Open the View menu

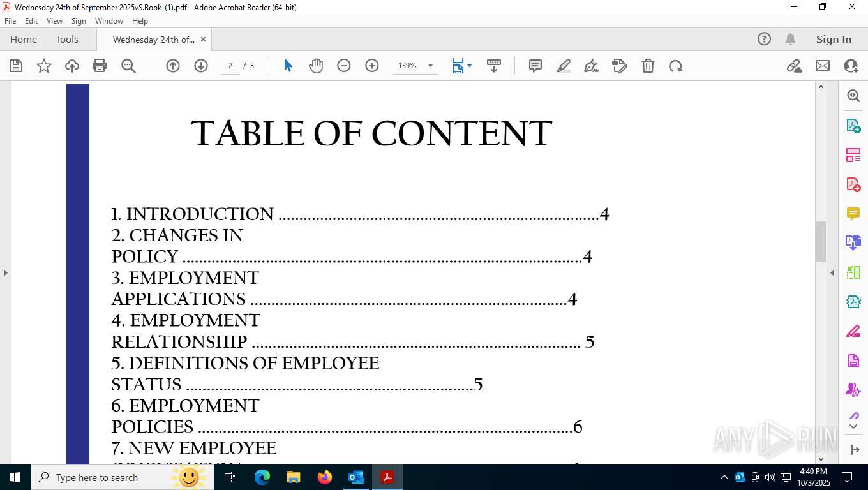click(55, 21)
